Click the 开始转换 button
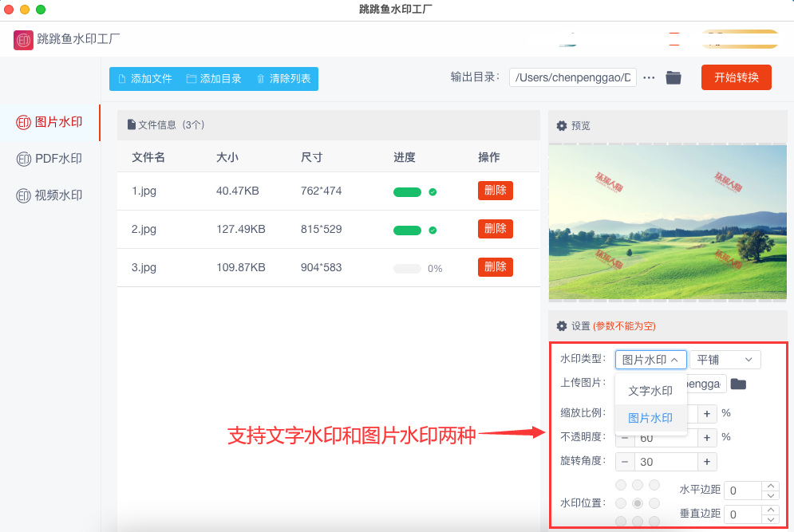The image size is (794, 532). tap(736, 77)
